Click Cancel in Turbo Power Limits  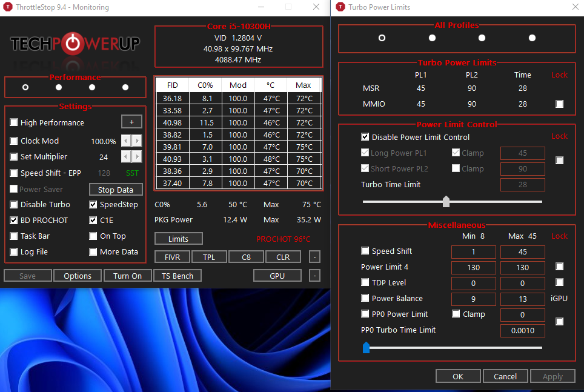(505, 376)
